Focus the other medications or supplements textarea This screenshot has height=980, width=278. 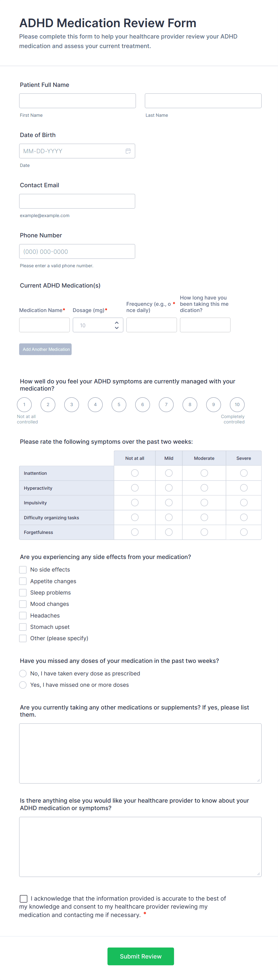tap(140, 753)
